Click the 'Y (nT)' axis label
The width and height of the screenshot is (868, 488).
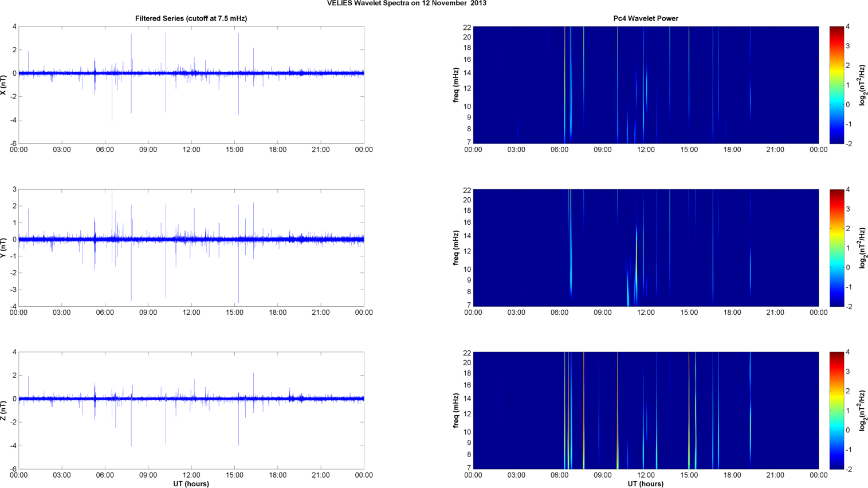[4, 248]
